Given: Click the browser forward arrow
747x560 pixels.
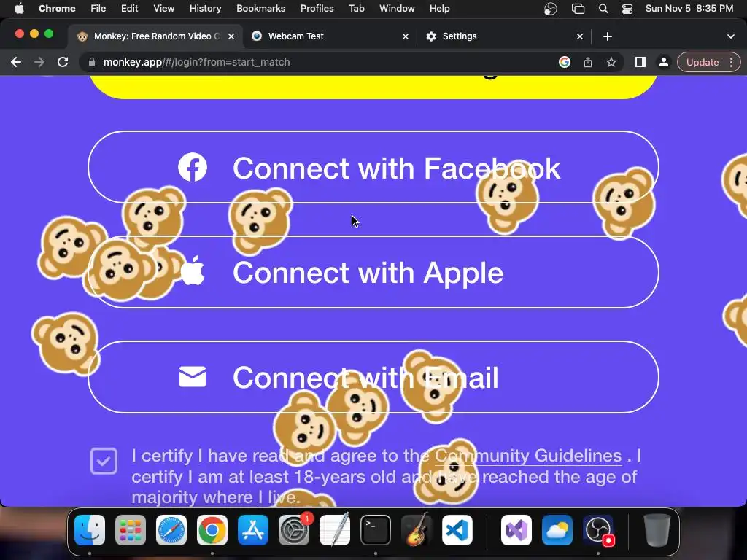Looking at the screenshot, I should click(x=39, y=63).
